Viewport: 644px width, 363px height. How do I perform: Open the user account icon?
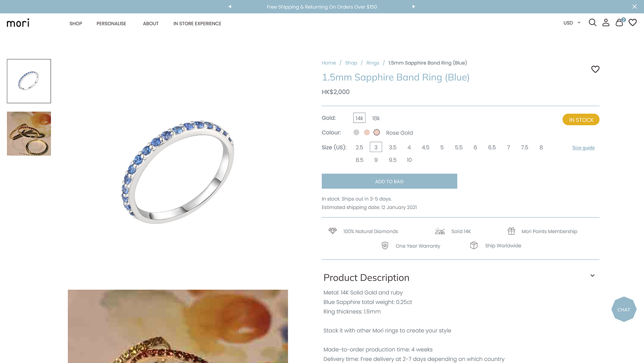[x=606, y=23]
